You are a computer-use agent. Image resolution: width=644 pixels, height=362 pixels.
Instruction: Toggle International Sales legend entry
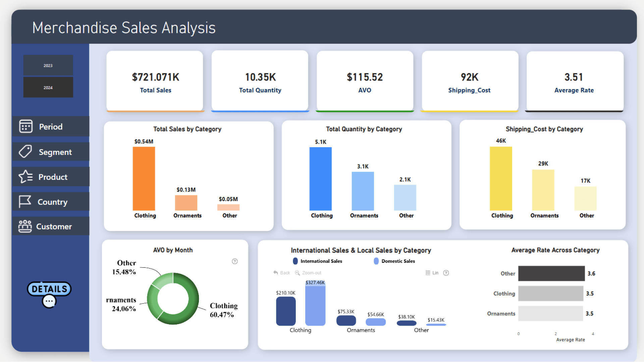(x=318, y=261)
